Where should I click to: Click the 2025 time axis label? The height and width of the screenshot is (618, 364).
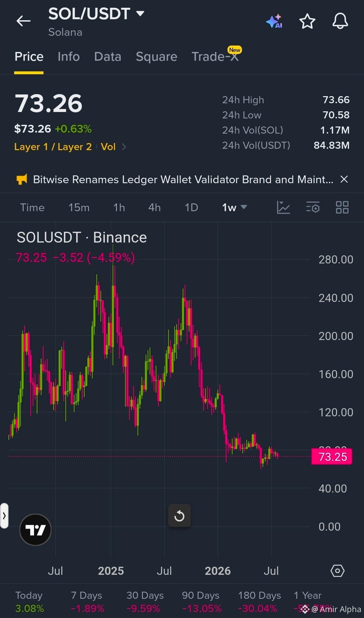[x=111, y=571]
